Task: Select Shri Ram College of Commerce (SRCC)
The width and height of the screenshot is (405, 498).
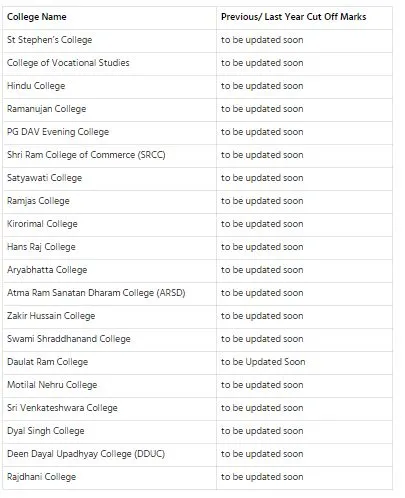Action: (x=86, y=155)
